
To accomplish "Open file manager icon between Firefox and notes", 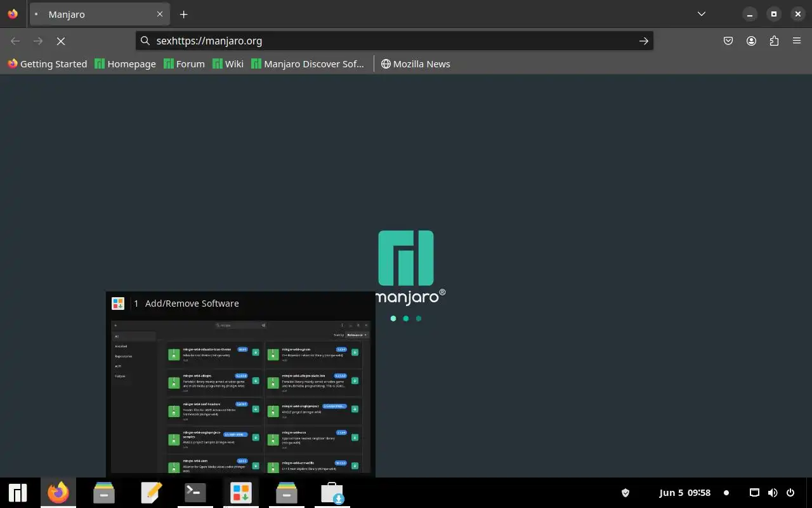I will click(x=103, y=493).
